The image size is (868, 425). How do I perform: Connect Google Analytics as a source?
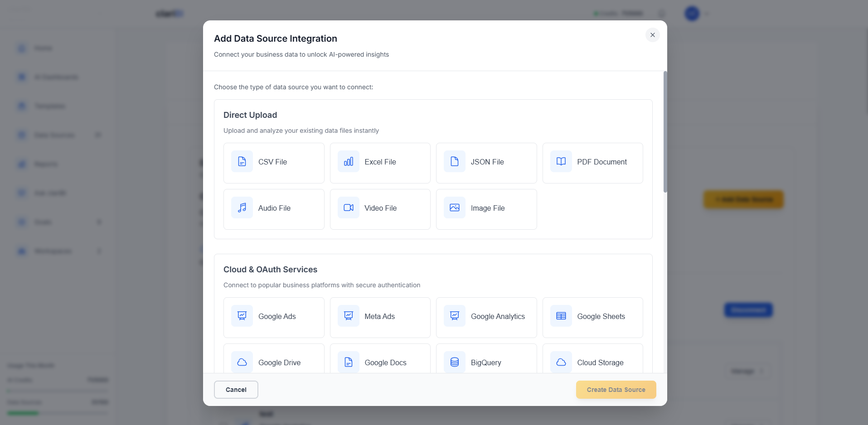[x=486, y=317]
